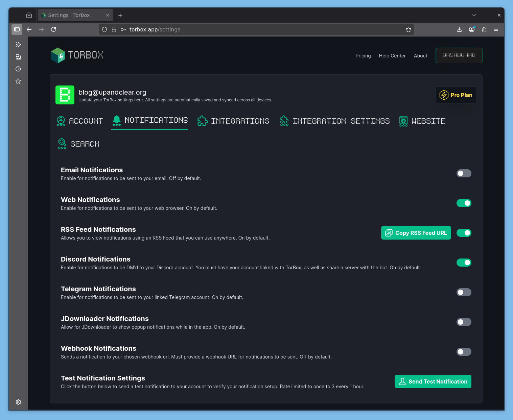The width and height of the screenshot is (513, 420).
Task: Click the browser forward arrow
Action: click(x=41, y=29)
